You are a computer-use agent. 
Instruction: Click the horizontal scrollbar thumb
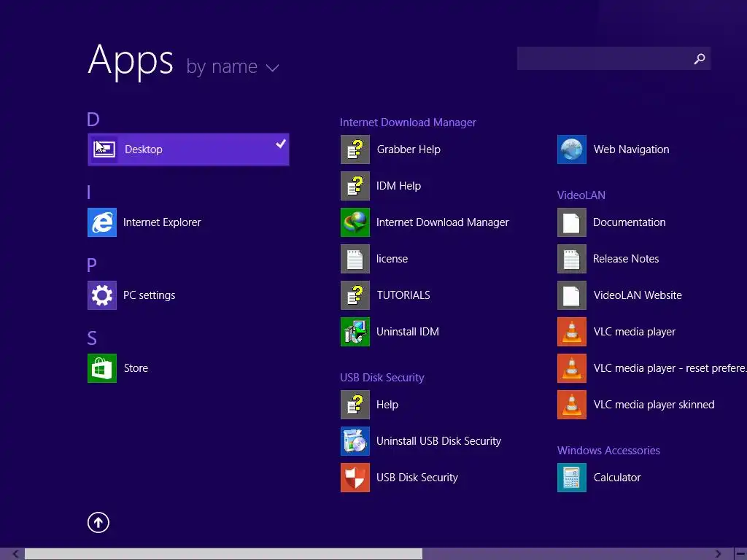click(223, 554)
